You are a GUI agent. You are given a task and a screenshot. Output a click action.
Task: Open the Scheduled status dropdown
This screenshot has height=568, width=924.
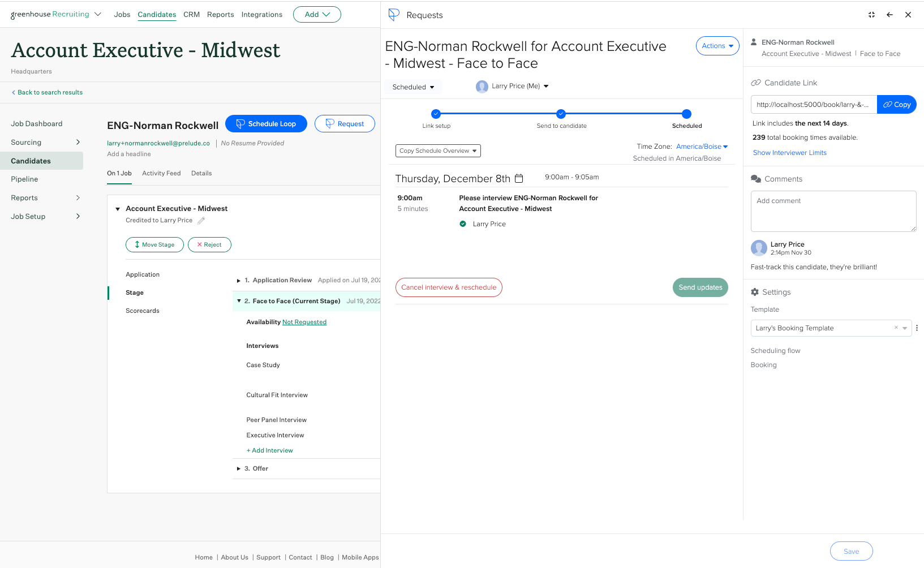pos(413,87)
